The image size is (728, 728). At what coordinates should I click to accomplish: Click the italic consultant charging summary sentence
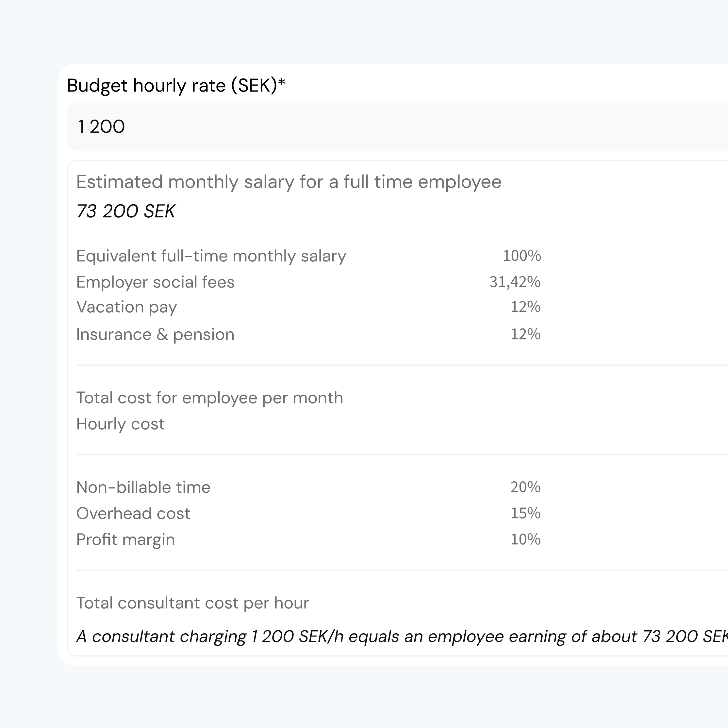point(399,637)
